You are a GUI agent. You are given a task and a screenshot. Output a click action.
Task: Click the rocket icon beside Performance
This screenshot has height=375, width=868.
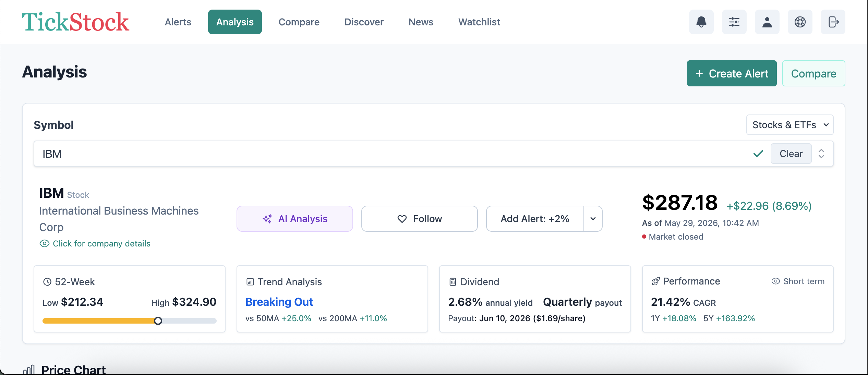(655, 281)
